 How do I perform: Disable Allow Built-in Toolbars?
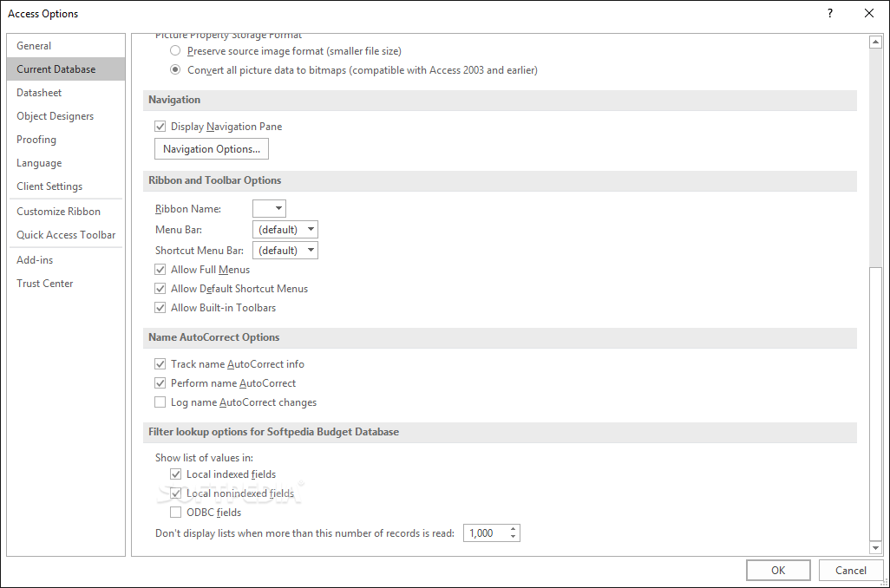(160, 308)
